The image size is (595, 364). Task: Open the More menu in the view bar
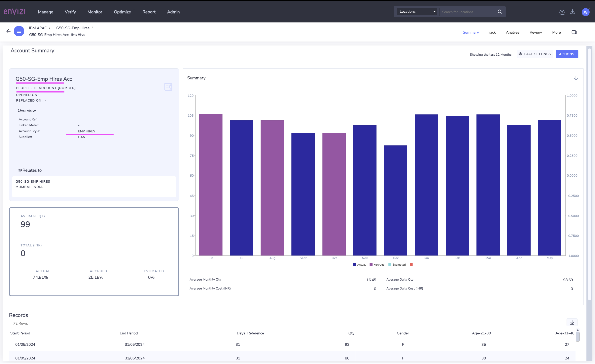(556, 32)
